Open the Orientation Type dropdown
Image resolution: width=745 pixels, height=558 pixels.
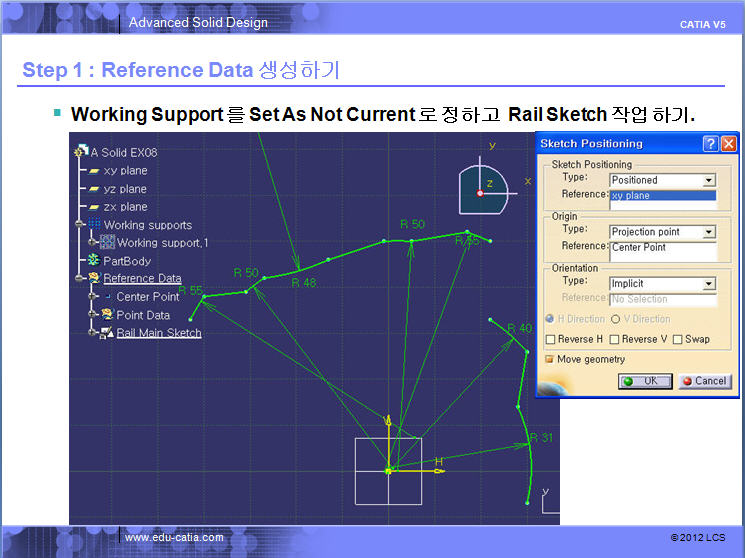click(x=709, y=284)
